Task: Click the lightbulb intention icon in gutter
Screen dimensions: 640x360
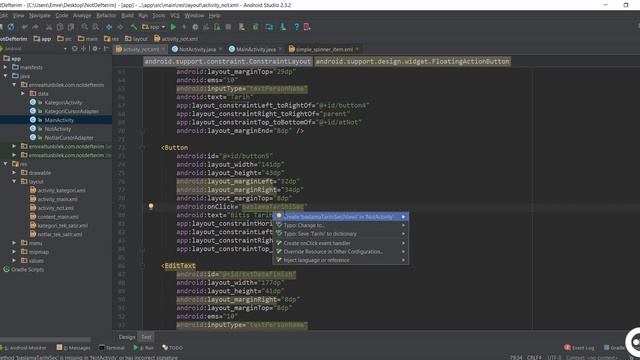Action: click(x=151, y=206)
